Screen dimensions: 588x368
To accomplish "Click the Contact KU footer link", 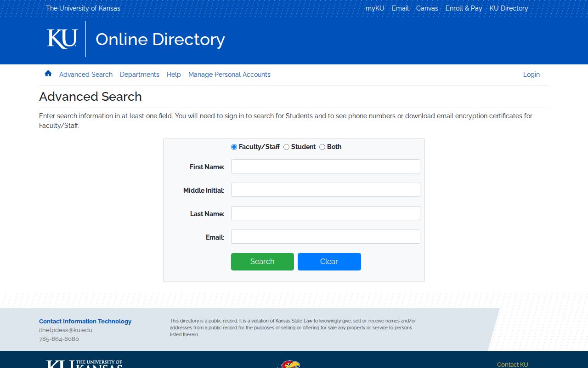I will coord(513,365).
